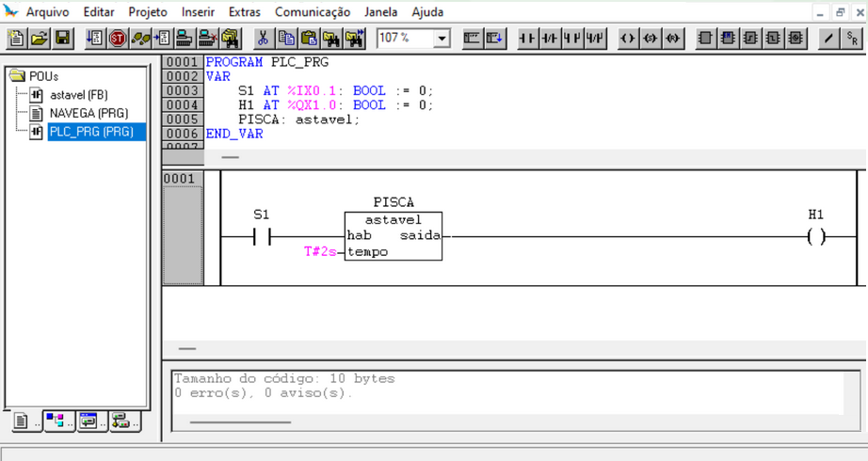
Task: Logout from the PLC controller
Action: click(x=207, y=39)
